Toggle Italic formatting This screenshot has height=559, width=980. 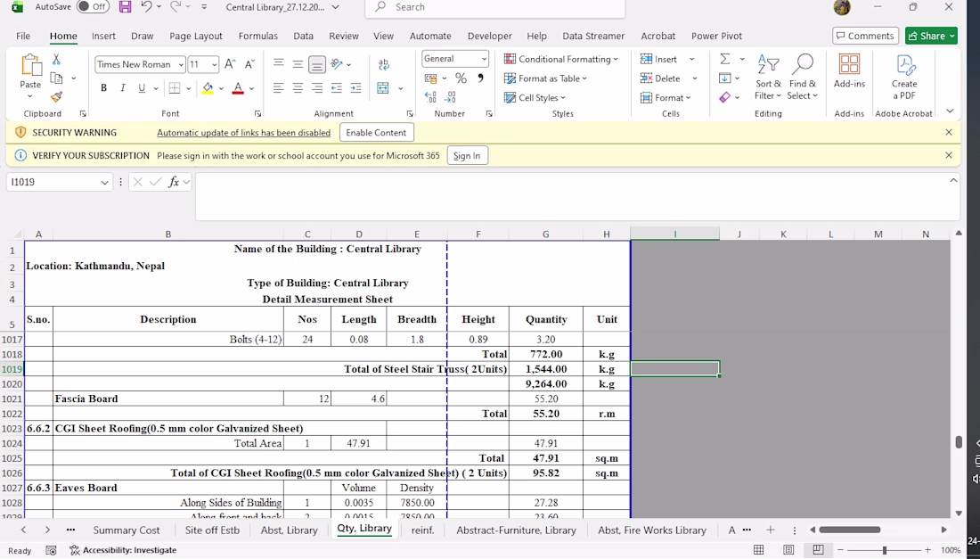click(x=123, y=88)
